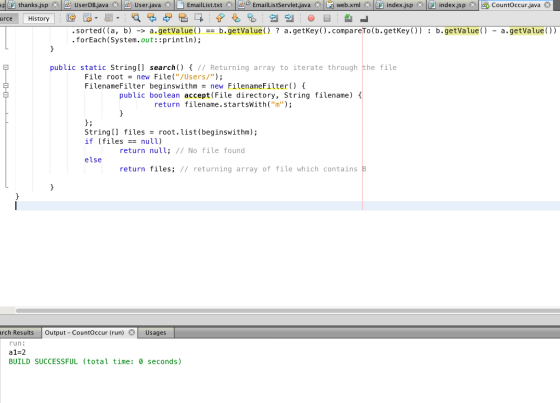Close the EmailList.txt tab
The image size is (560, 403).
[x=229, y=5]
